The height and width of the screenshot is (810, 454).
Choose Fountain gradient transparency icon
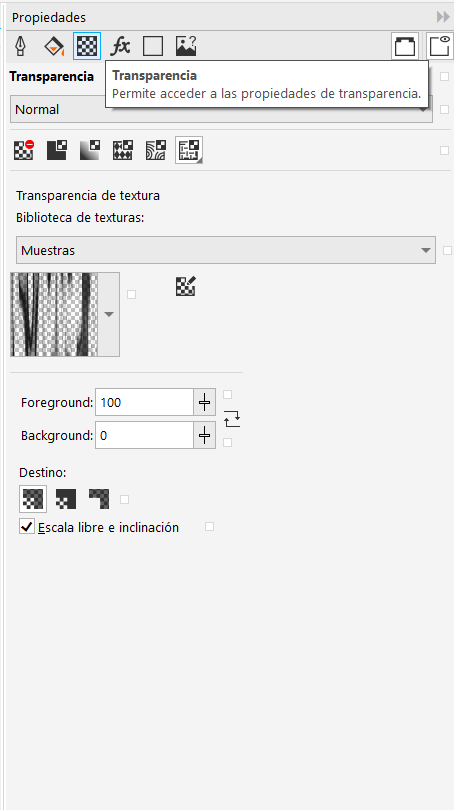[90, 150]
